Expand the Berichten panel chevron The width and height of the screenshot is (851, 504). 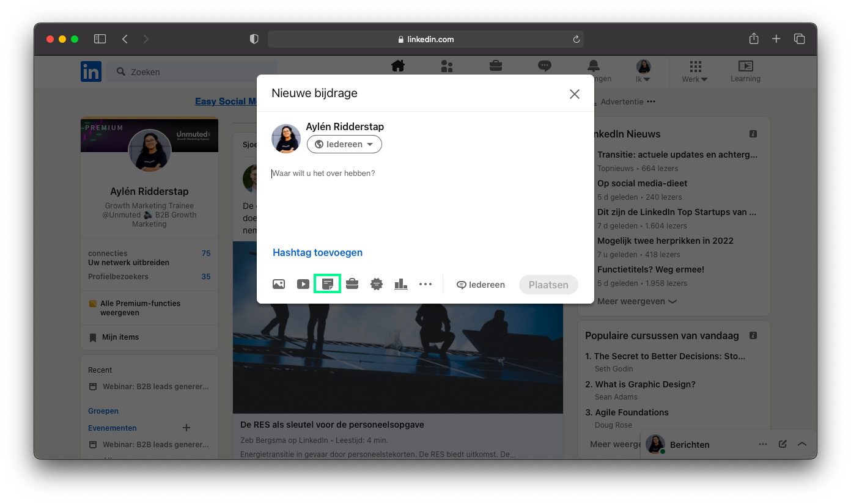pyautogui.click(x=802, y=444)
